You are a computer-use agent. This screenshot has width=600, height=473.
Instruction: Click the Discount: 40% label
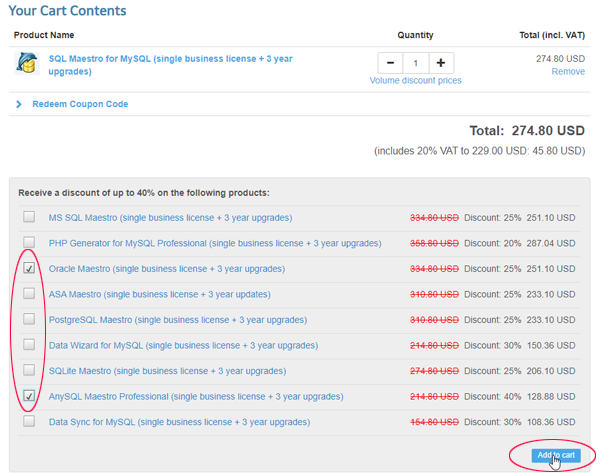pos(492,396)
